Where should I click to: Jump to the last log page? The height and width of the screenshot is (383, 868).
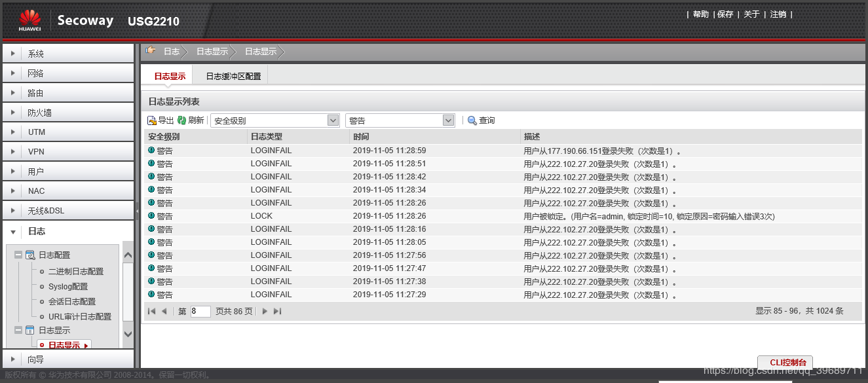tap(277, 312)
